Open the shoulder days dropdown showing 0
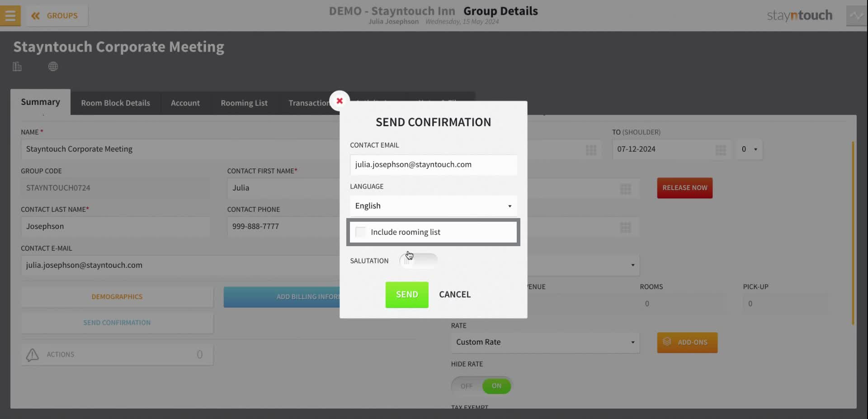This screenshot has width=868, height=419. [749, 149]
